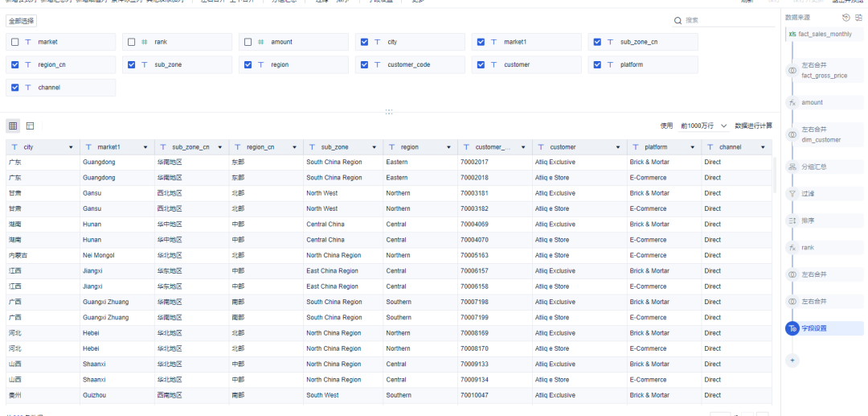Screen dimensions: 868x416
Task: Open the 前1000万行 row limit dropdown
Action: [704, 126]
